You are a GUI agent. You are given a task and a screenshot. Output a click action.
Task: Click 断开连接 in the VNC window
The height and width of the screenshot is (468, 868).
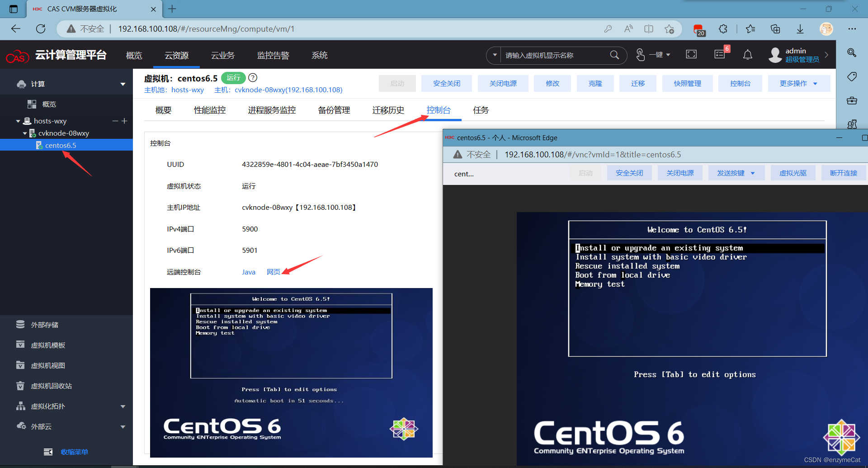(x=844, y=173)
